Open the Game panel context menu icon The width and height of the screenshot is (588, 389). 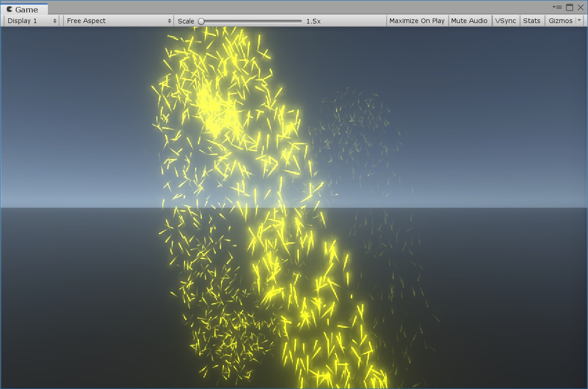[557, 7]
